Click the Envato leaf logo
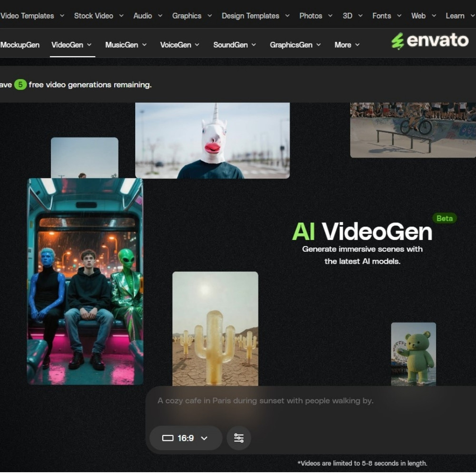 tap(398, 41)
